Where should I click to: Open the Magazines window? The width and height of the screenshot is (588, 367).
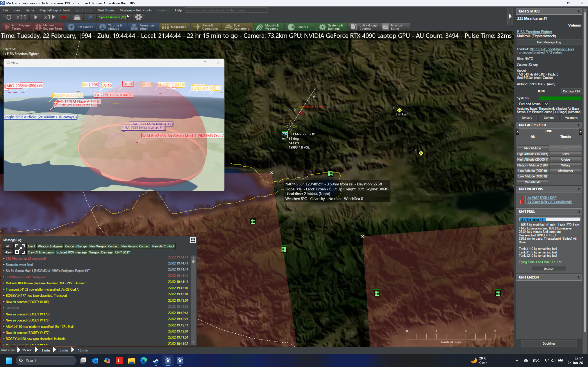click(x=175, y=27)
